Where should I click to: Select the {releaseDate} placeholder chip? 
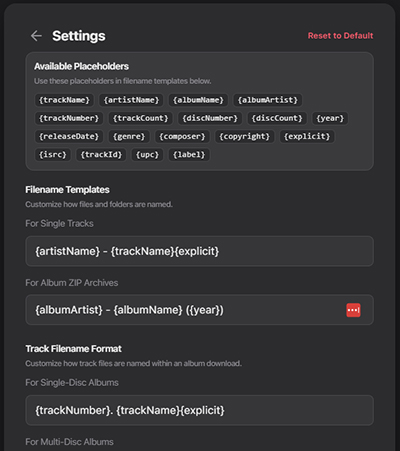click(x=69, y=136)
